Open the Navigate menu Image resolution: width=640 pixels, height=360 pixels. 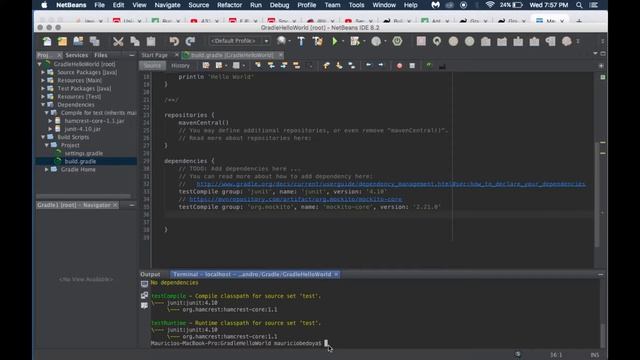point(167,5)
